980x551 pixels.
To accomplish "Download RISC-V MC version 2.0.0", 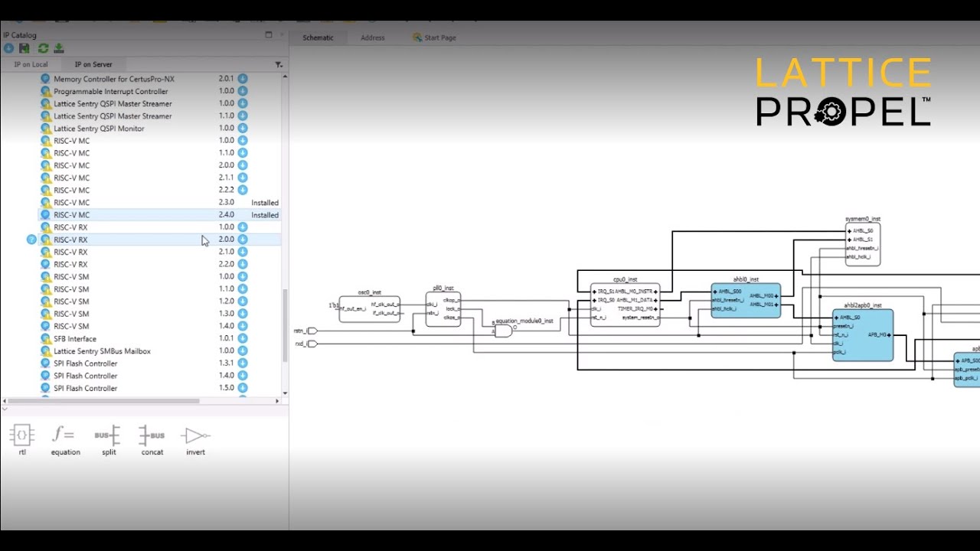I will (243, 165).
